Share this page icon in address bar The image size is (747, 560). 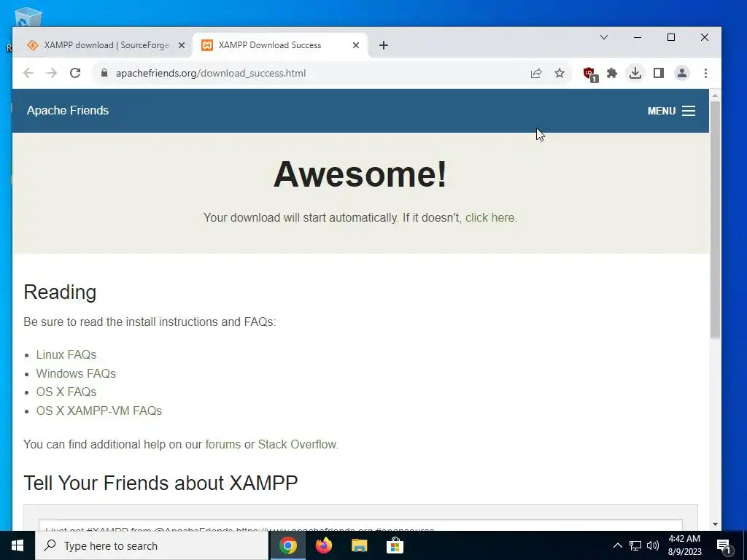(536, 74)
